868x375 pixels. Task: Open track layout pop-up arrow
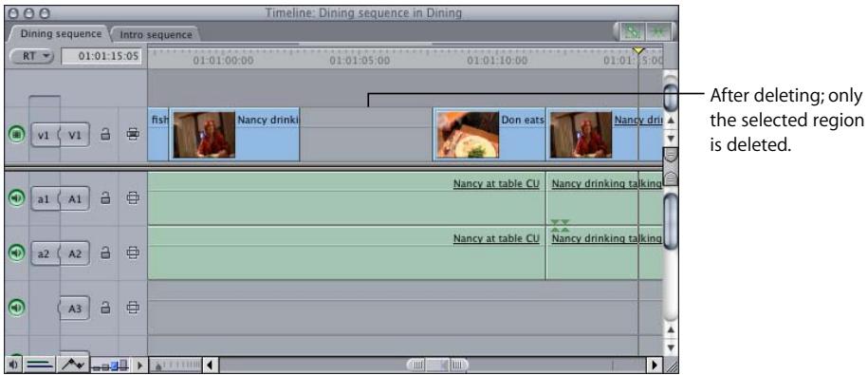[x=139, y=365]
